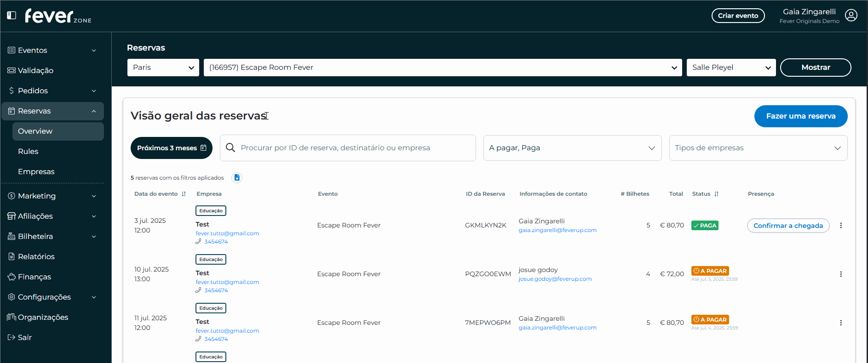Click the PAGA status badge
The image size is (868, 363).
pos(705,226)
